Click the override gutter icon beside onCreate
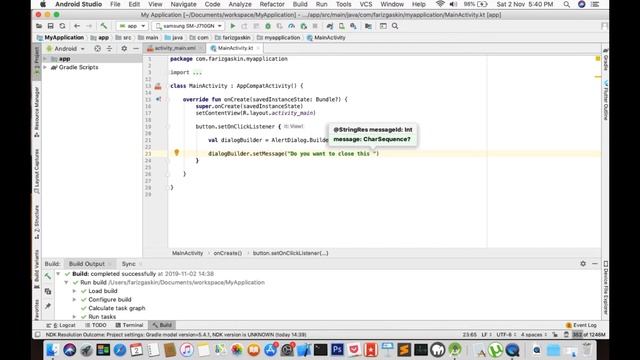 [x=158, y=99]
